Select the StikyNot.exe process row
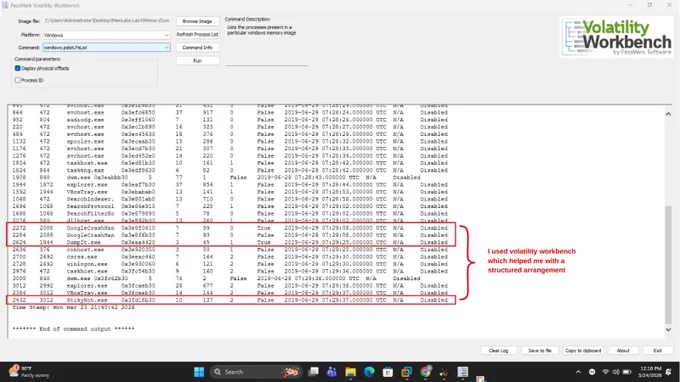This screenshot has height=382, width=680. [230, 300]
